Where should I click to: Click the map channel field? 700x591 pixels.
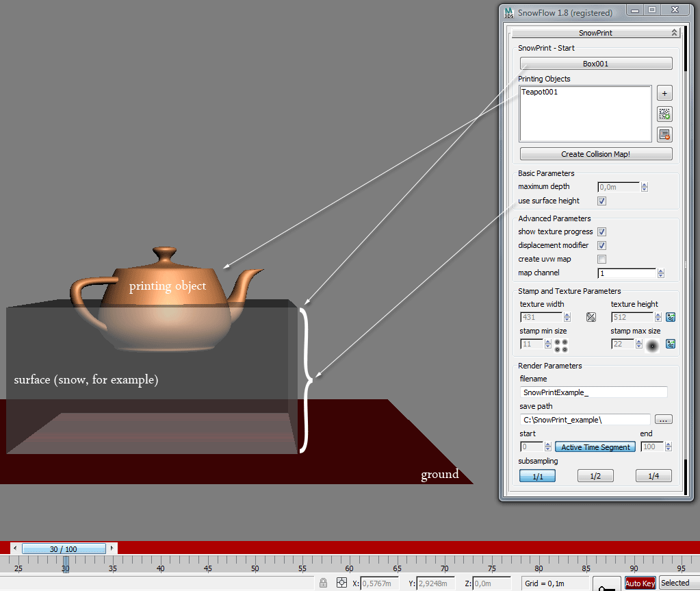(x=627, y=273)
